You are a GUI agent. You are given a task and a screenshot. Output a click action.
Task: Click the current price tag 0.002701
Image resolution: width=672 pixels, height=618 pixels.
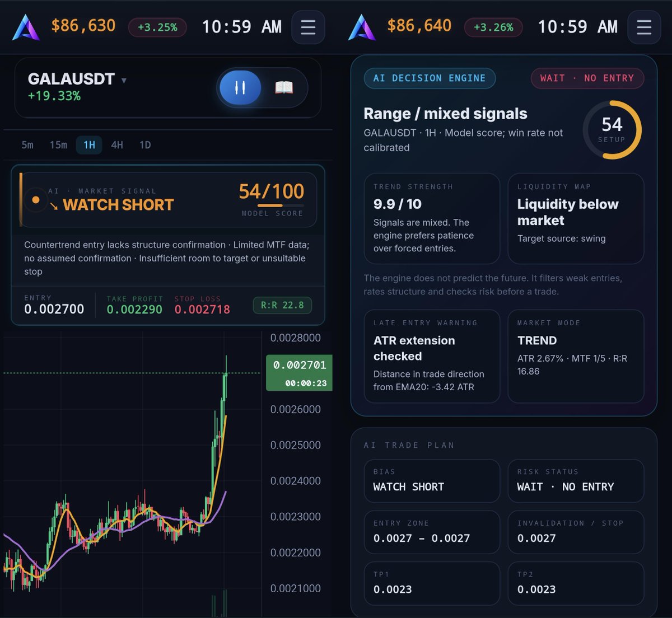point(299,373)
